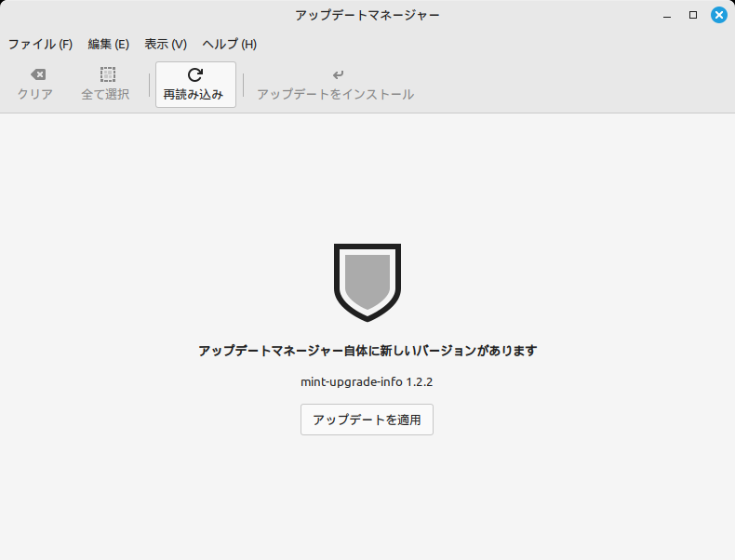Open the 表示 (V) menu
735x560 pixels.
(166, 44)
